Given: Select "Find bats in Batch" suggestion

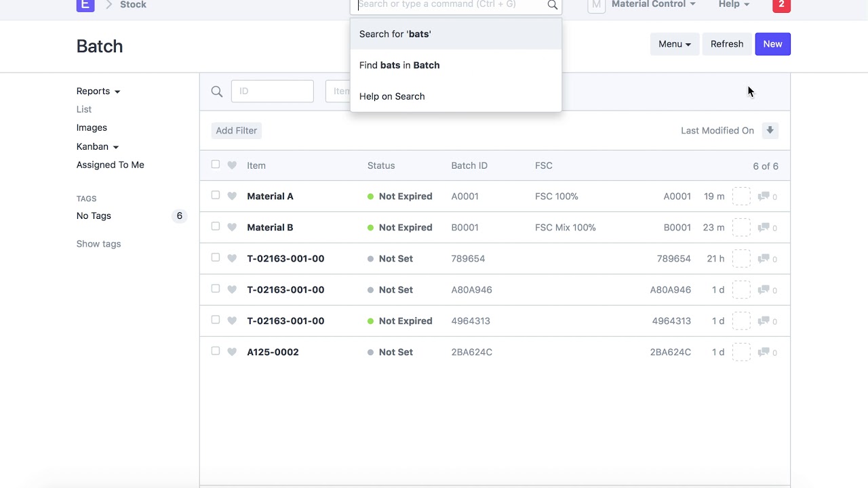Looking at the screenshot, I should tap(456, 65).
